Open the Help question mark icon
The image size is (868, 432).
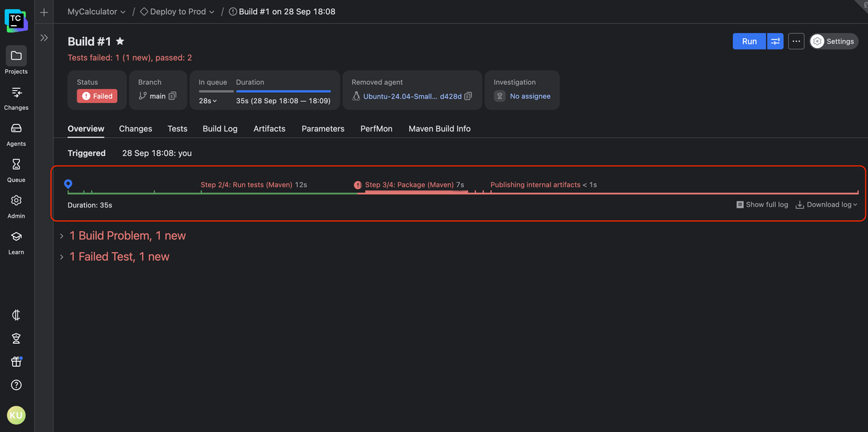[16, 385]
